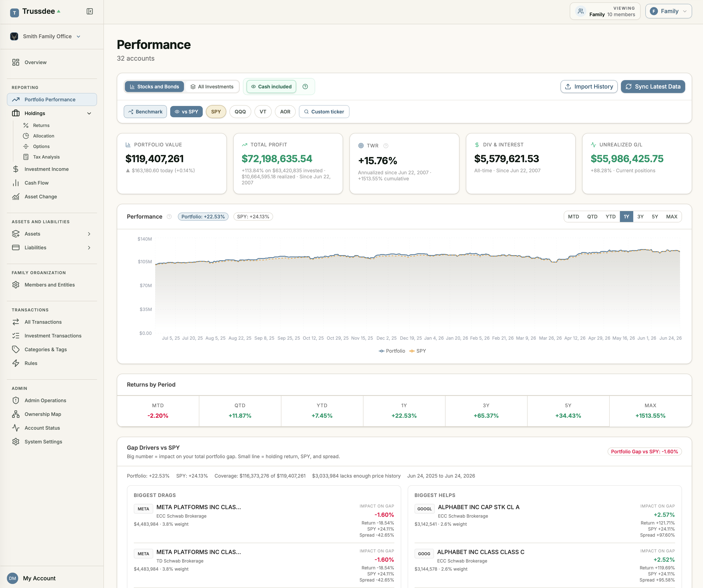This screenshot has width=703, height=588.
Task: Click the Returns percent icon
Action: (26, 125)
